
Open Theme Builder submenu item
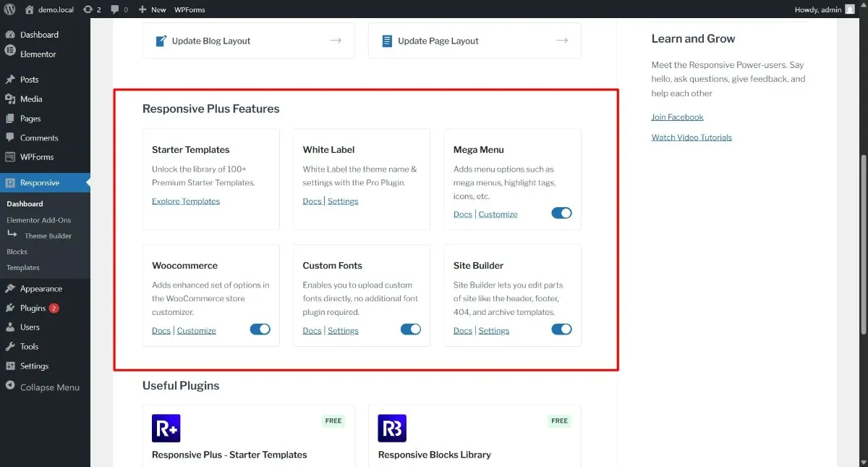click(x=48, y=236)
